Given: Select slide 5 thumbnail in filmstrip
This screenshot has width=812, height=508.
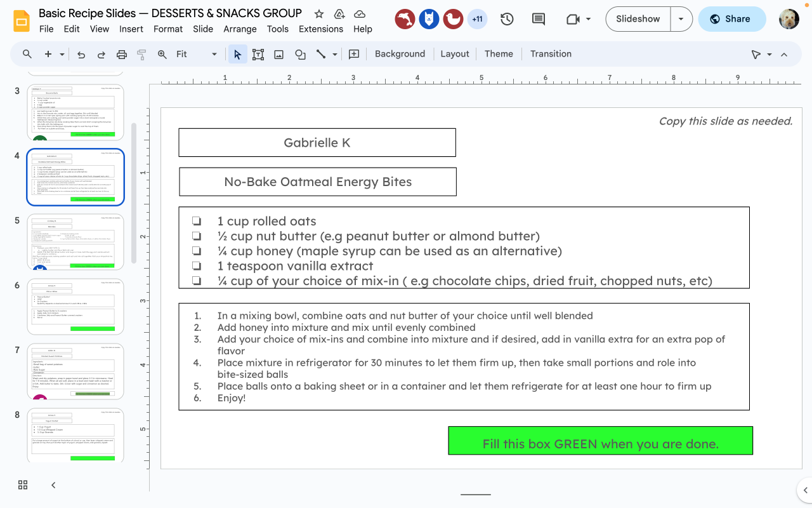Looking at the screenshot, I should click(x=75, y=242).
